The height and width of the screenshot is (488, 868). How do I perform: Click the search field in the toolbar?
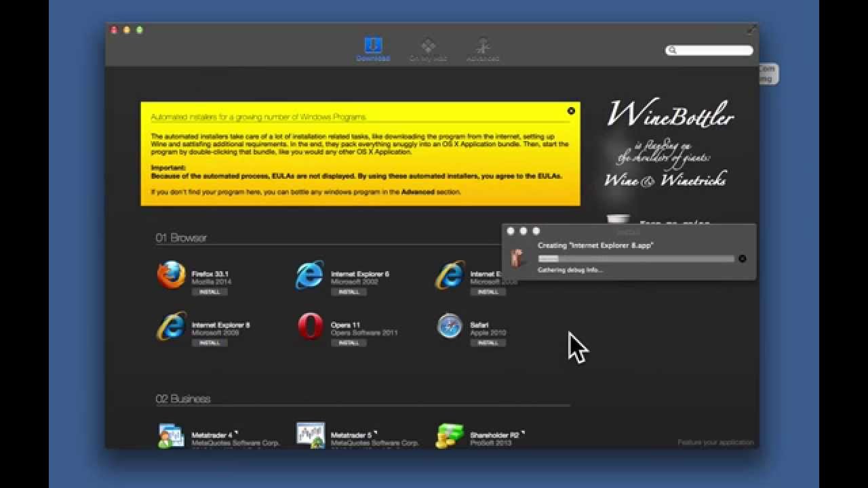[x=709, y=50]
